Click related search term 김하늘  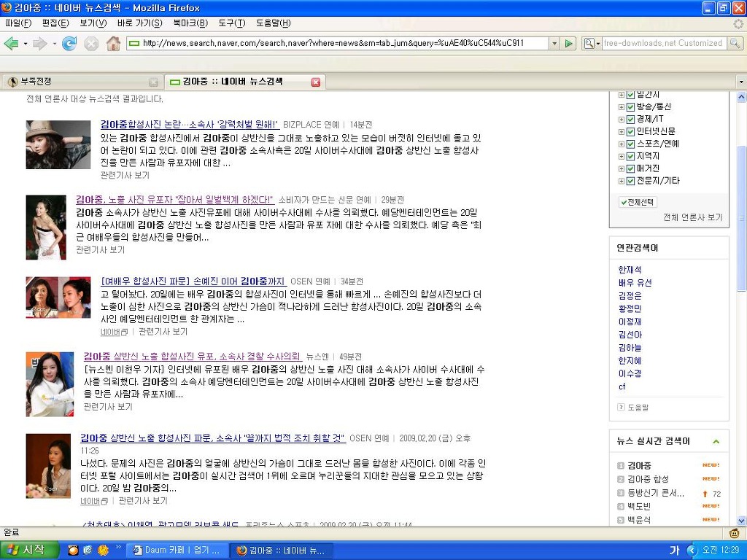click(x=630, y=348)
